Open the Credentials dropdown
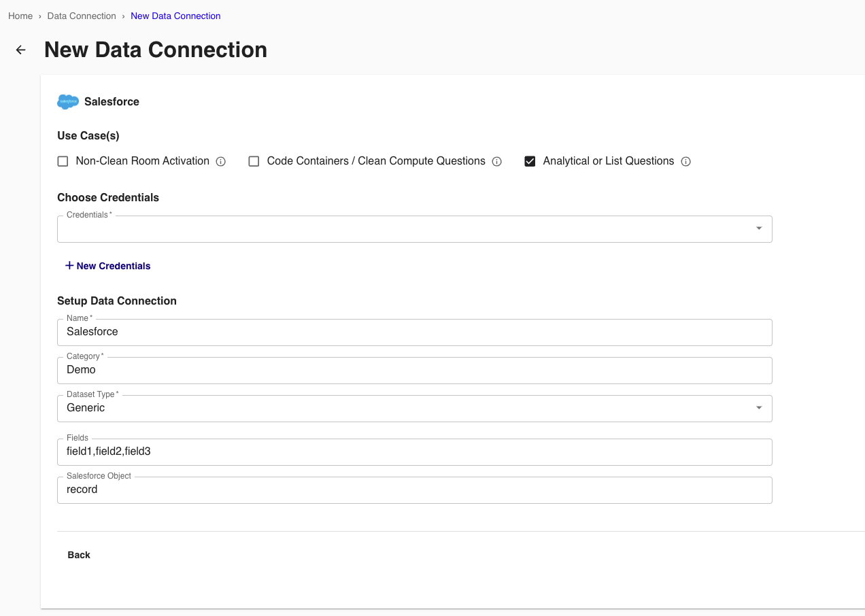 click(415, 229)
